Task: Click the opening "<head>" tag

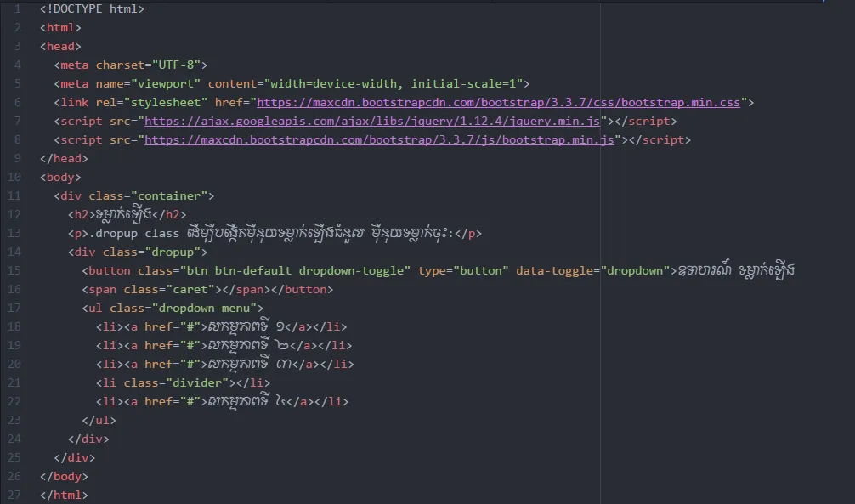Action: click(x=60, y=47)
